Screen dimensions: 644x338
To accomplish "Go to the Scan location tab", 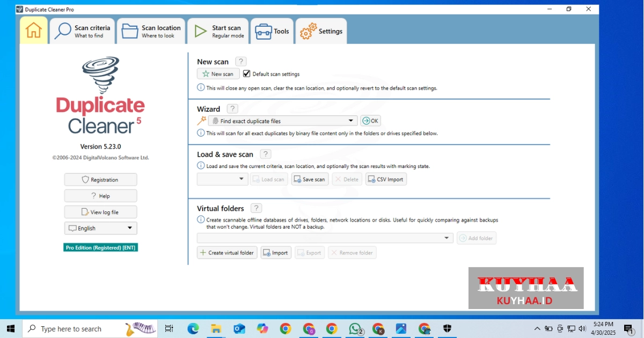I will click(151, 31).
